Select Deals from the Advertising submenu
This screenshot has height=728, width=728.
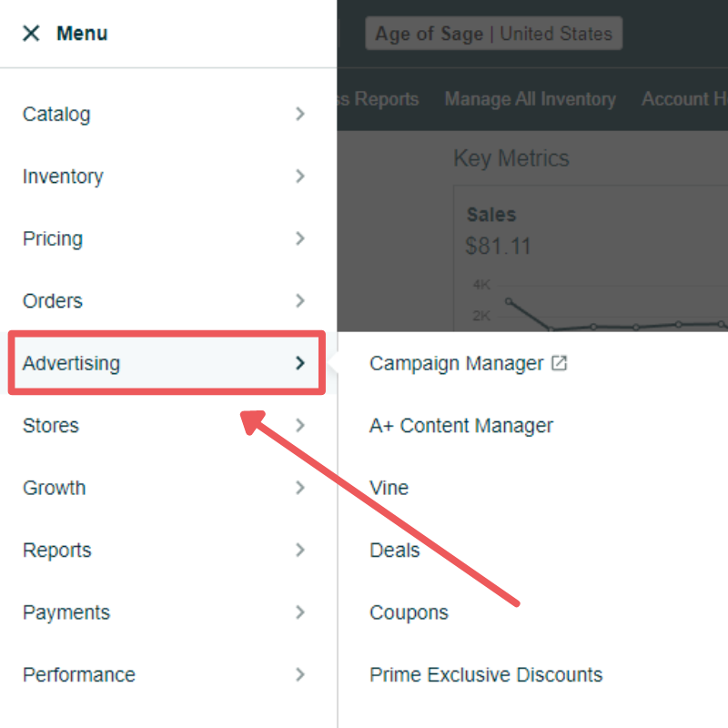(394, 551)
